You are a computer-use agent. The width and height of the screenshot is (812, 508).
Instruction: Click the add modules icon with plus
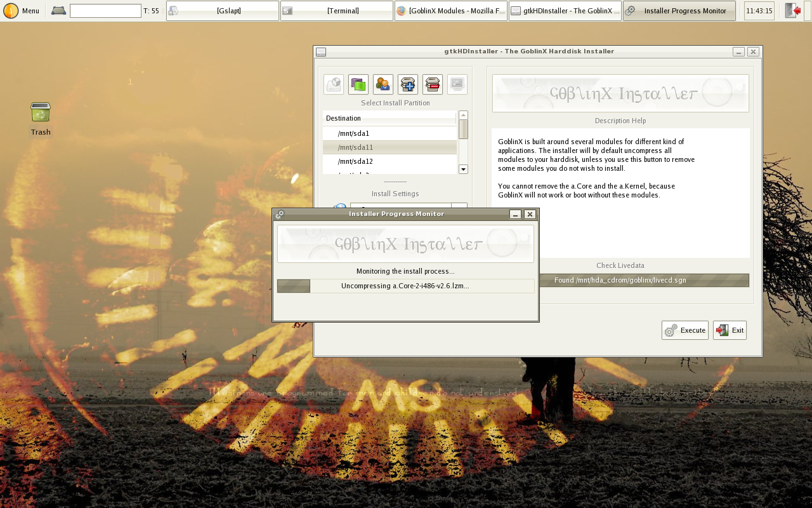pyautogui.click(x=408, y=84)
